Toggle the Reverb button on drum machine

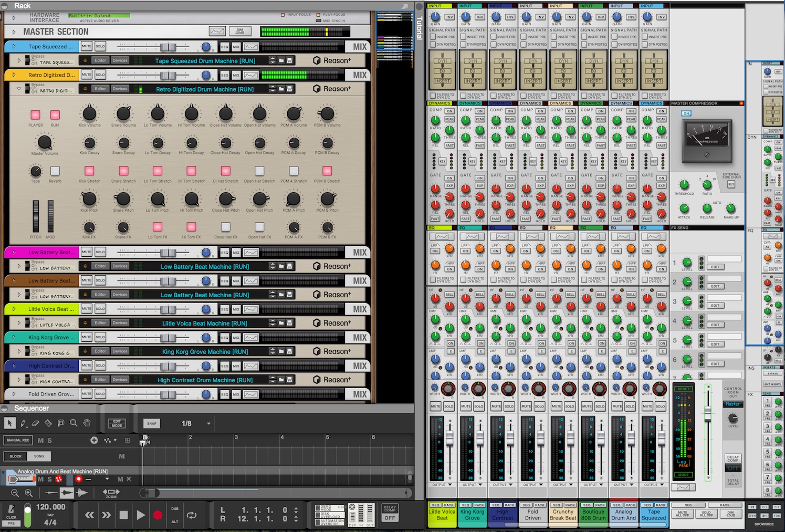pos(55,171)
